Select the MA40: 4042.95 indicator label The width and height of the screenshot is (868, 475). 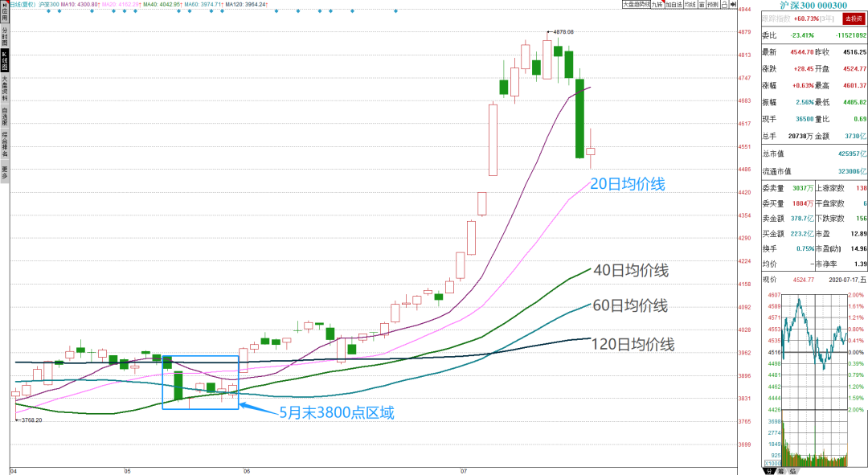(x=162, y=5)
